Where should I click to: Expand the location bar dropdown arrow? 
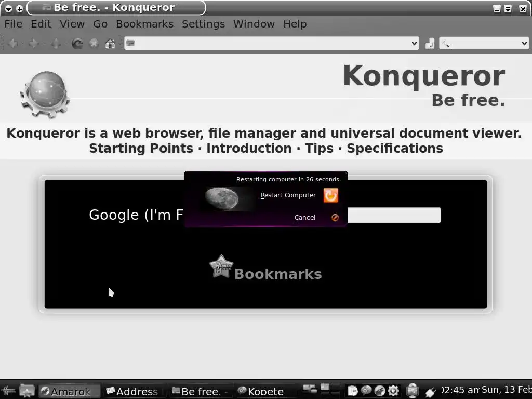414,44
